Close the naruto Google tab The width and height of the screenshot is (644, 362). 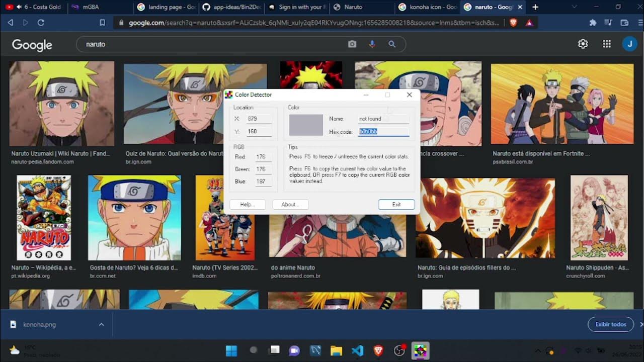tap(520, 7)
